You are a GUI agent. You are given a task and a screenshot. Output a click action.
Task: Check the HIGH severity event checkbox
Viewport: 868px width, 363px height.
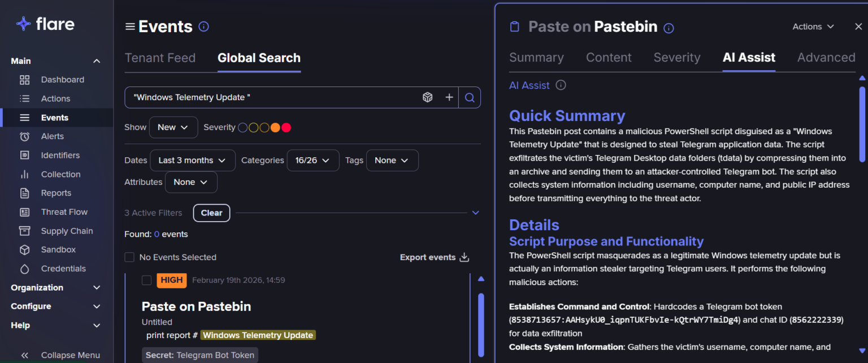point(146,280)
